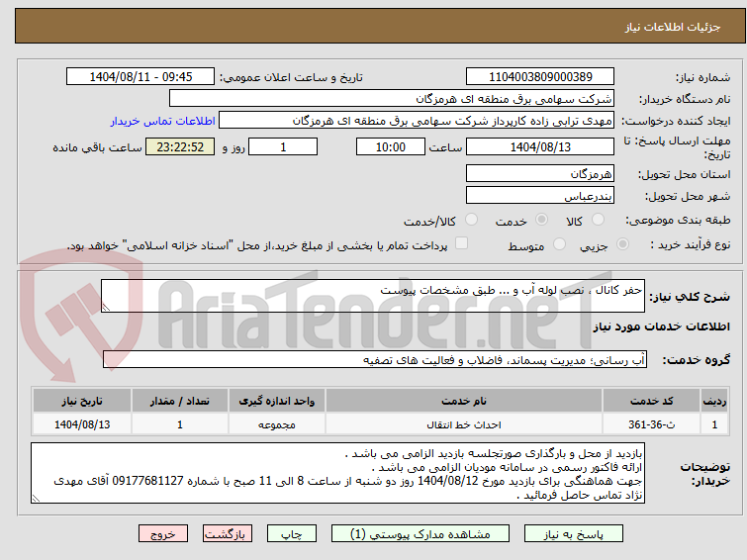Image resolution: width=747 pixels, height=560 pixels.
Task: Click the توضیحات خریدار text area
Action: pos(337,473)
